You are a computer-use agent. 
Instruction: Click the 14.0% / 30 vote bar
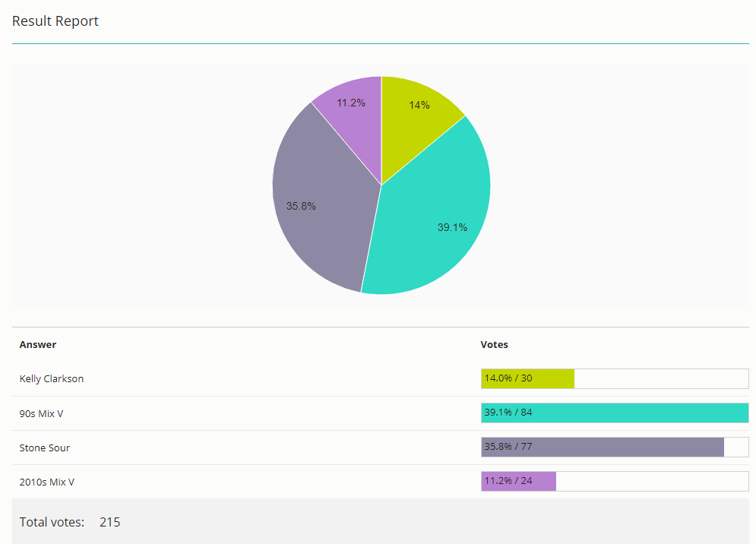point(615,378)
